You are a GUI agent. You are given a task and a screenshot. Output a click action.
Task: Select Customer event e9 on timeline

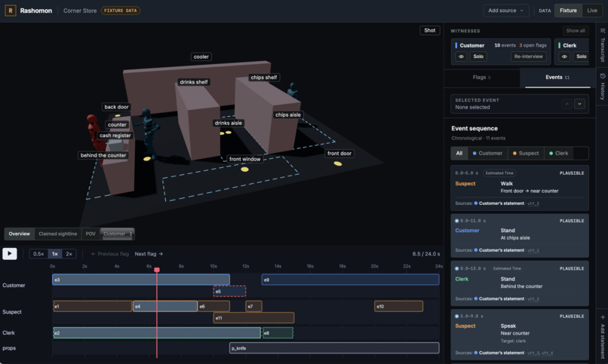351,280
